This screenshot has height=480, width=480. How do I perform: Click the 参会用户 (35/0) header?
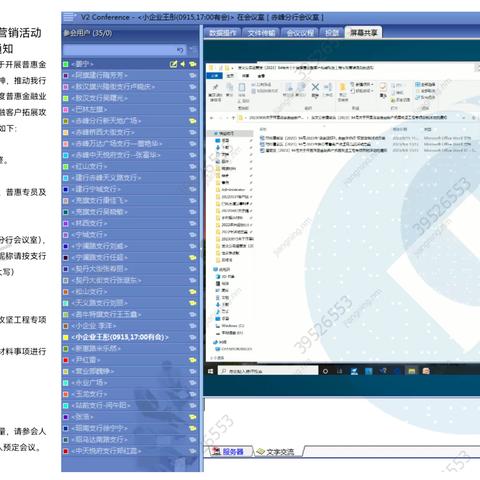[x=88, y=33]
